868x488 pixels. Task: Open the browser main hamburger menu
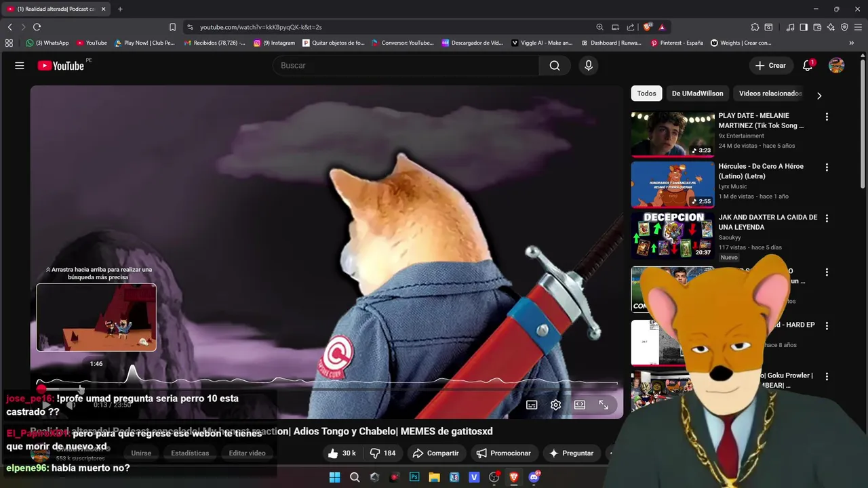pyautogui.click(x=859, y=27)
